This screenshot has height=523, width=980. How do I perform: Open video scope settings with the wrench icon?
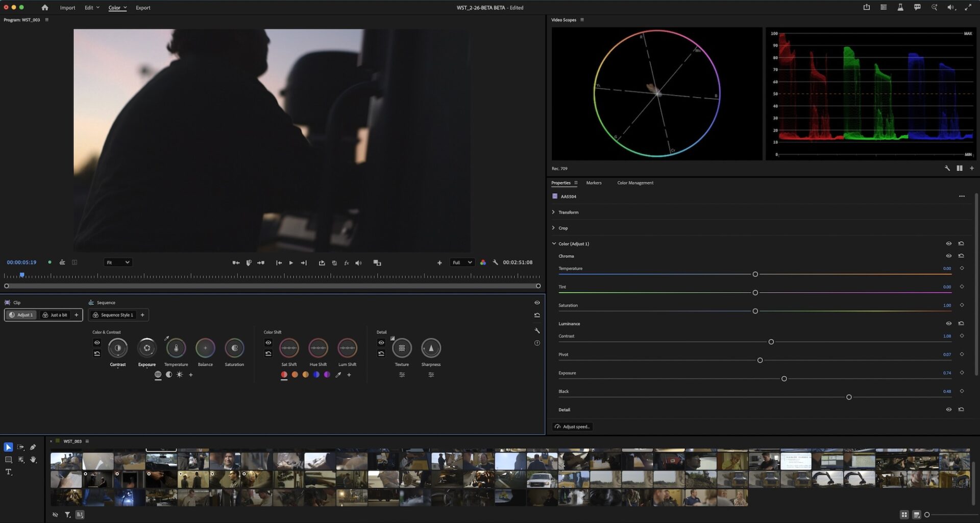[947, 168]
